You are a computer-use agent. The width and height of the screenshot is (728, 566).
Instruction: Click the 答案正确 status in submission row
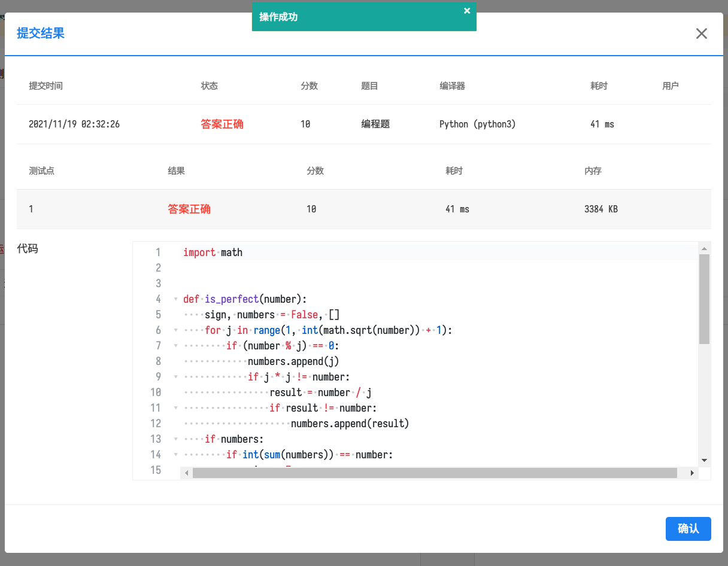pyautogui.click(x=222, y=124)
